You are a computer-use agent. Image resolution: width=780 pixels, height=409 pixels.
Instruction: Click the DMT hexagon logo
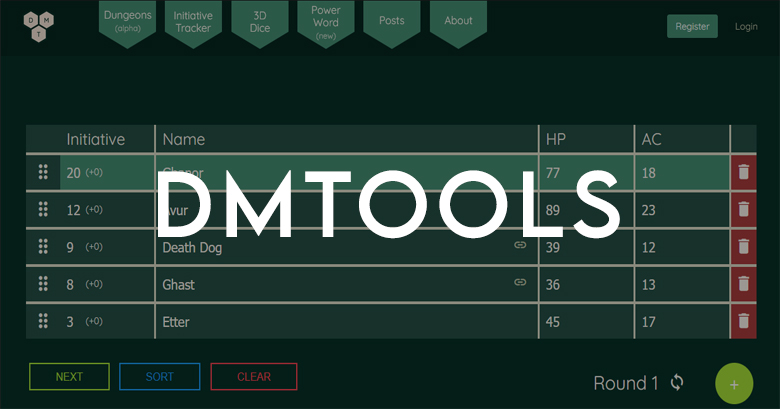coord(39,26)
